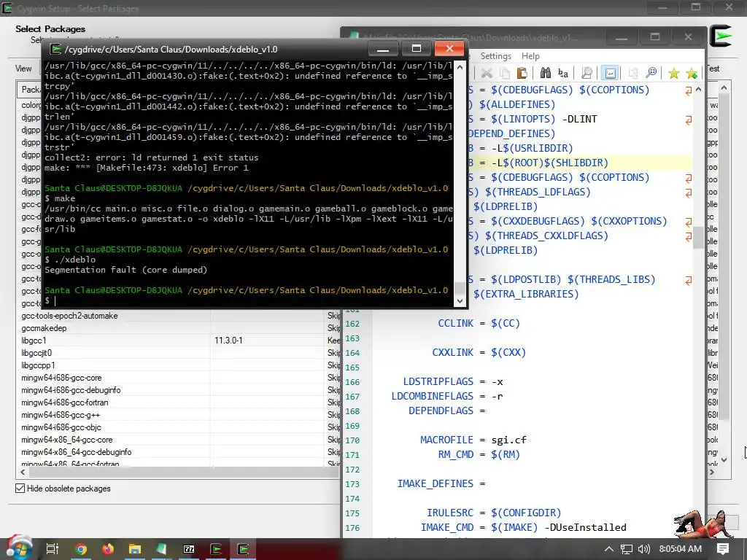Switch to first Cygwin taskbar icon
747x560 pixels.
[216, 549]
